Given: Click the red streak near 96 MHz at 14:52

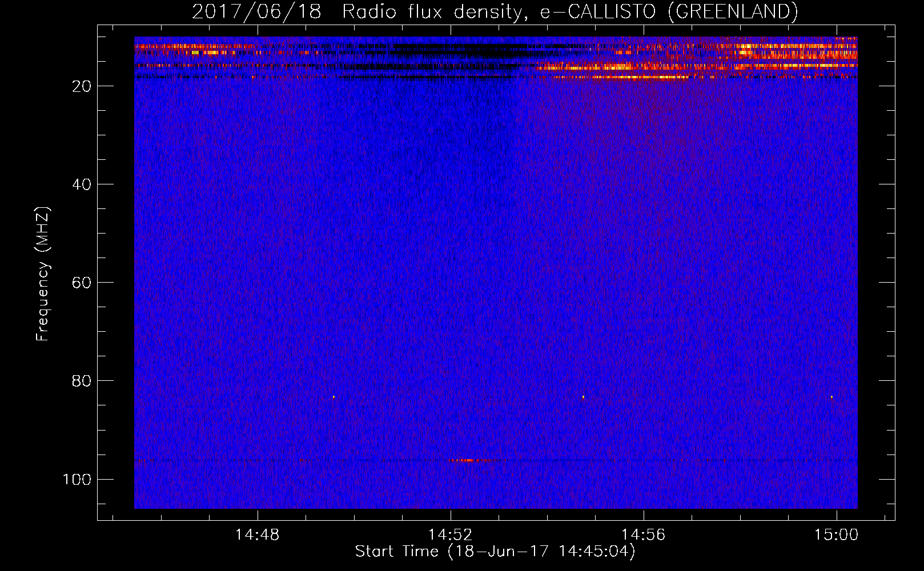Looking at the screenshot, I should pos(469,460).
